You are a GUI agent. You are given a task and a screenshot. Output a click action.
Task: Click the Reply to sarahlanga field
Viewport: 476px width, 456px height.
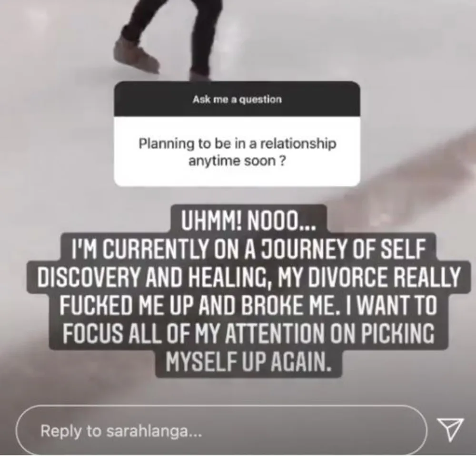coord(221,430)
